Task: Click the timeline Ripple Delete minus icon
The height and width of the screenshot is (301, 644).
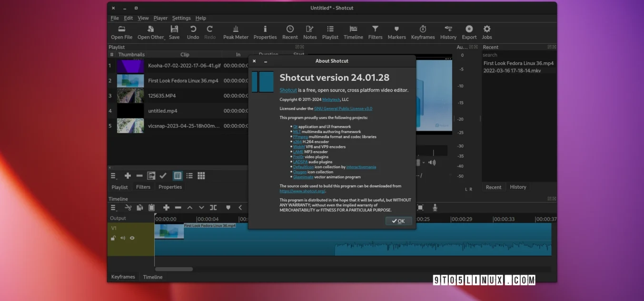Action: coord(178,208)
